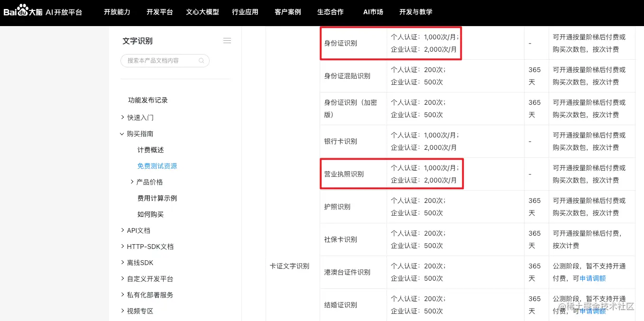Open the 开发与教学 top menu
This screenshot has width=644, height=321.
click(416, 12)
